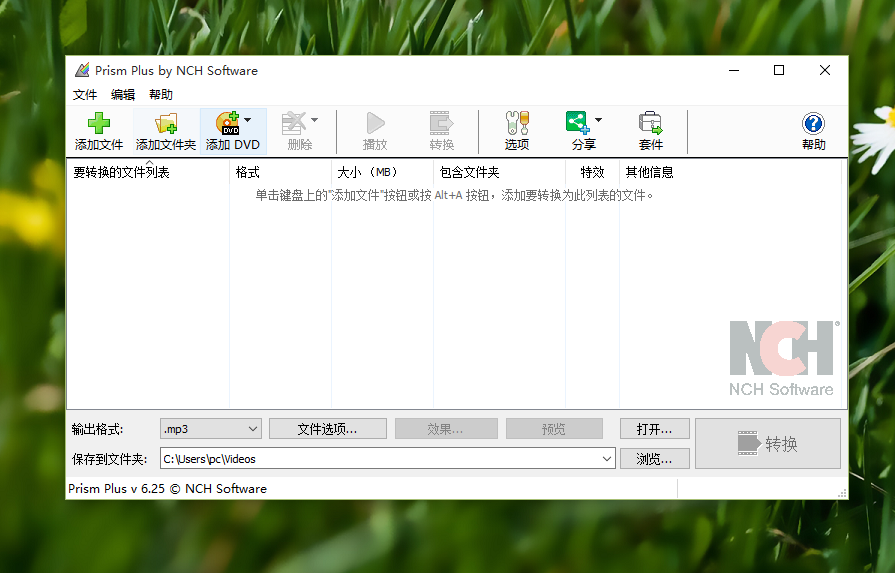The image size is (895, 573).
Task: Sort by 要转换的文件列表 column header
Action: click(x=148, y=172)
